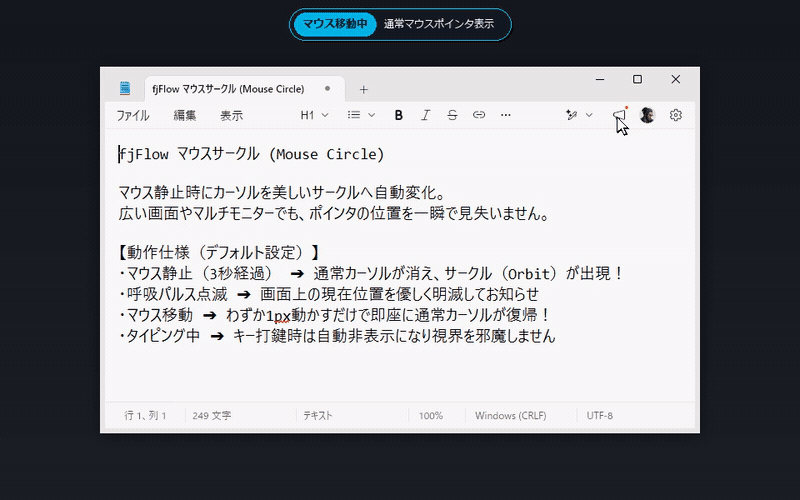Click the 通常マウスポインタ表示 label
800x500 pixels.
(x=439, y=24)
